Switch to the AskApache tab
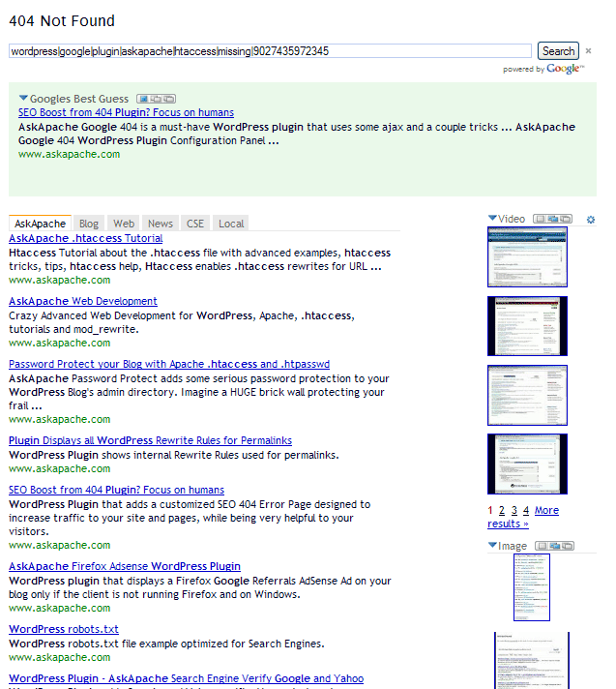616x689 pixels. pyautogui.click(x=40, y=224)
